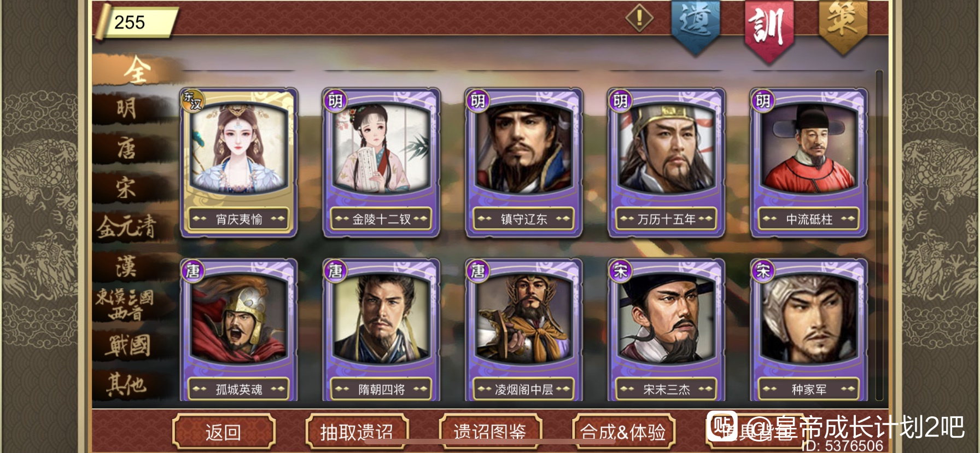Open the red 訓 banner icon

click(x=768, y=28)
